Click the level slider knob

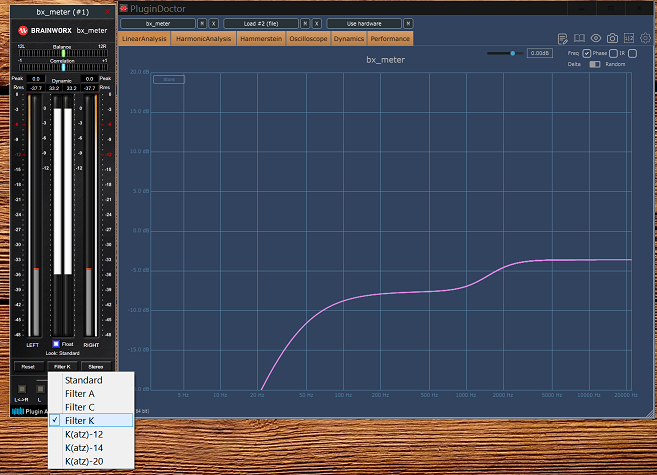[x=512, y=53]
